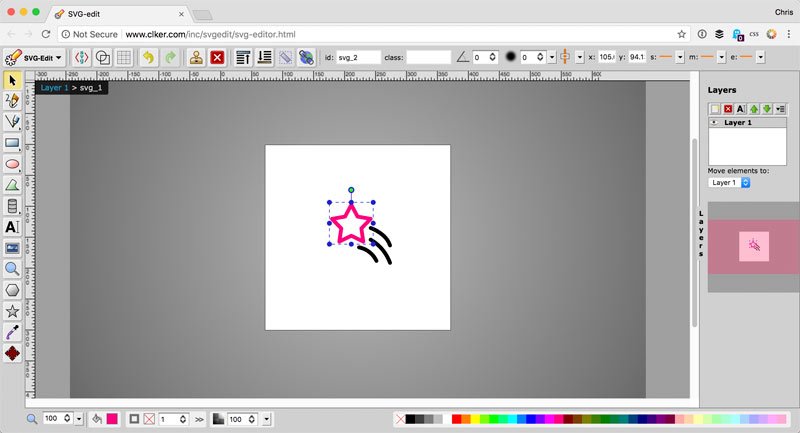Delete the selected element
Image resolution: width=800 pixels, height=433 pixels.
point(217,58)
